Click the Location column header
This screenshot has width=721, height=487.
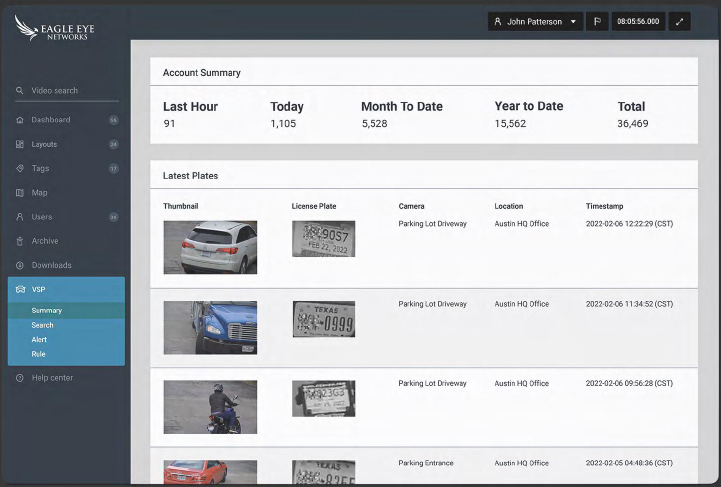[509, 206]
